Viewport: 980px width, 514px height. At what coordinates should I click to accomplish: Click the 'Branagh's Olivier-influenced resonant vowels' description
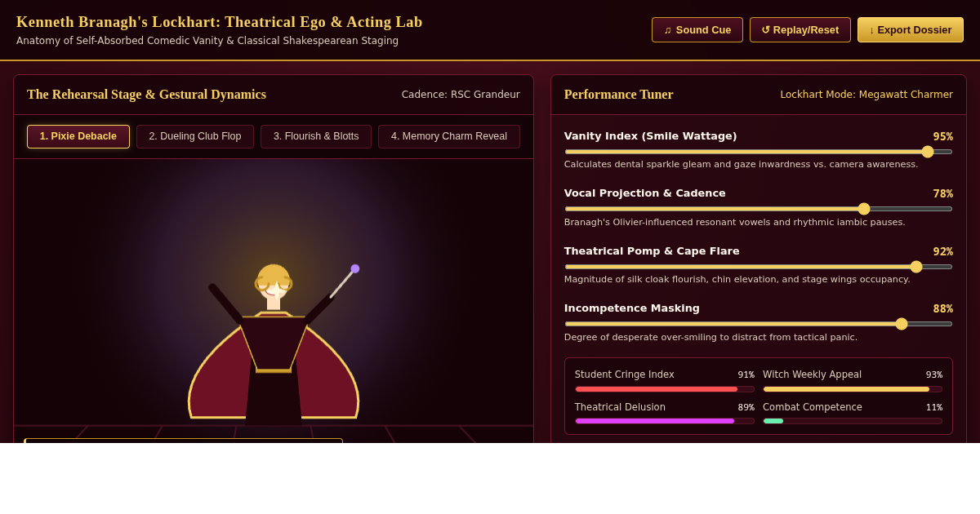735,223
